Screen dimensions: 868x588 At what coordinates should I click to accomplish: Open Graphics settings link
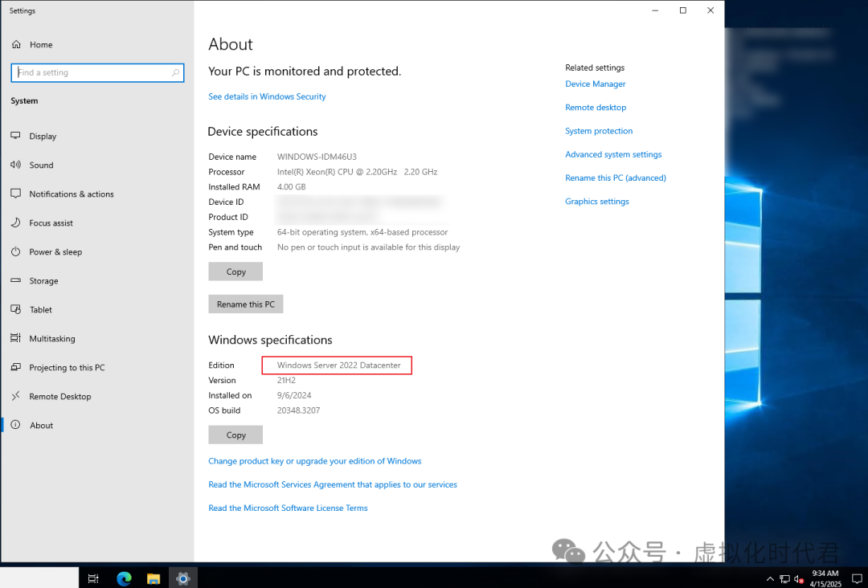coord(596,202)
